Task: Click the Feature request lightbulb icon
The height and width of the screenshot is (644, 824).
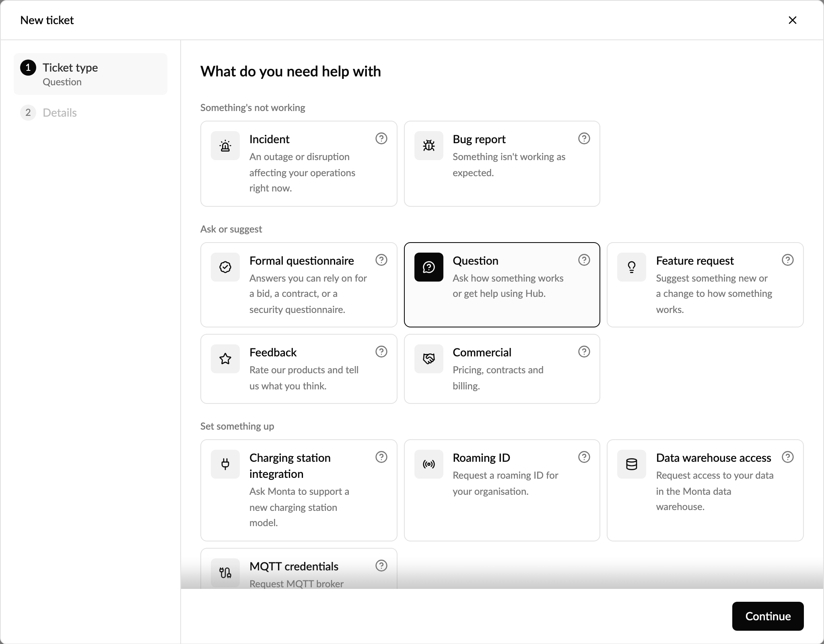Action: [632, 267]
